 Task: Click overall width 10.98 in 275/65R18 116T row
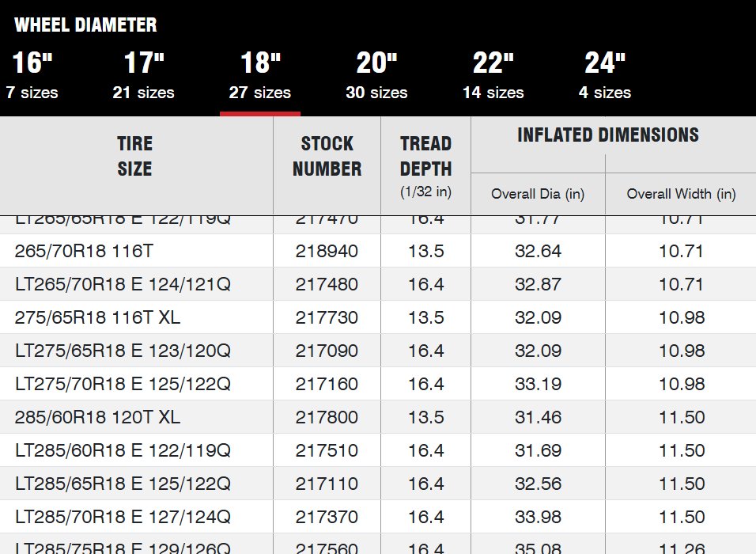(682, 317)
